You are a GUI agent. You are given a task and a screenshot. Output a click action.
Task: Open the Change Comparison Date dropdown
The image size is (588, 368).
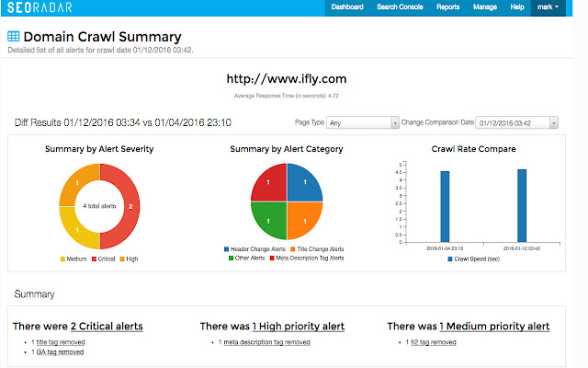pyautogui.click(x=516, y=122)
